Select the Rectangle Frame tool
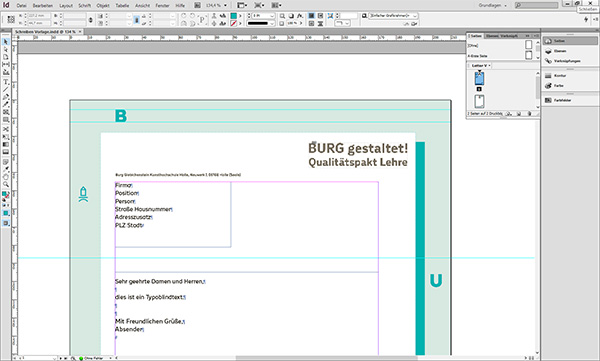This screenshot has height=361, width=600. (6, 112)
